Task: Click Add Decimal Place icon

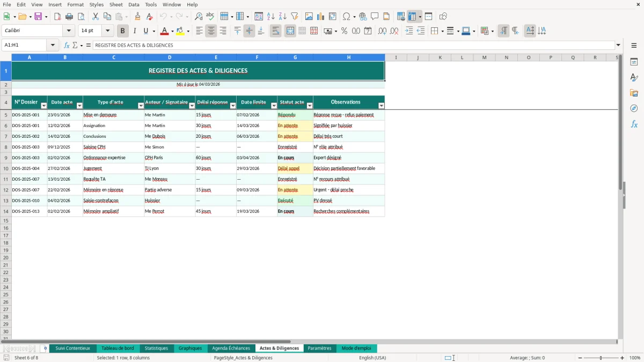Action: tap(382, 31)
